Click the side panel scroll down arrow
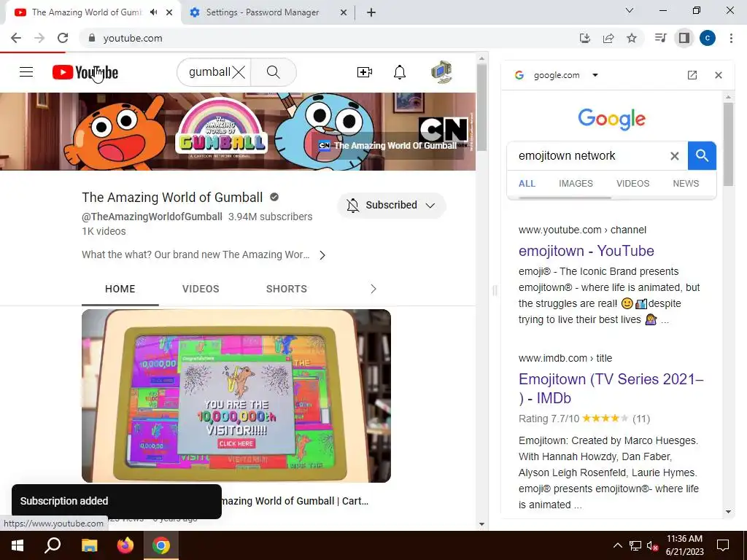This screenshot has height=560, width=747. 728,512
